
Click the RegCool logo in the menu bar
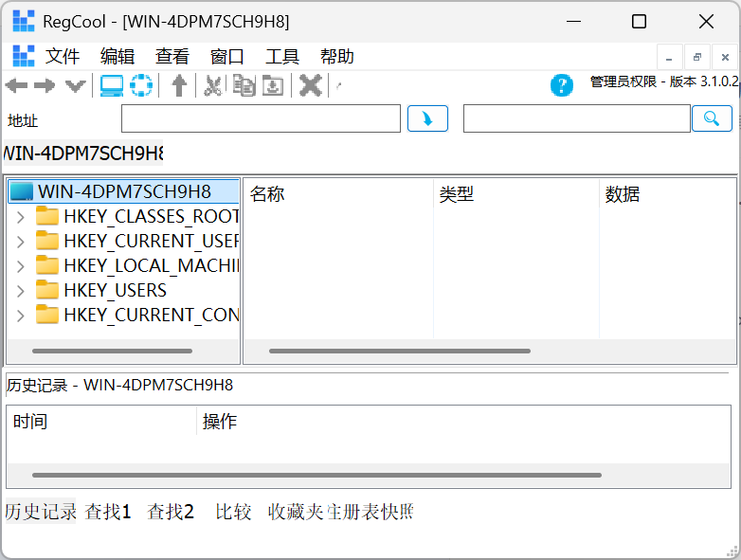pyautogui.click(x=24, y=56)
